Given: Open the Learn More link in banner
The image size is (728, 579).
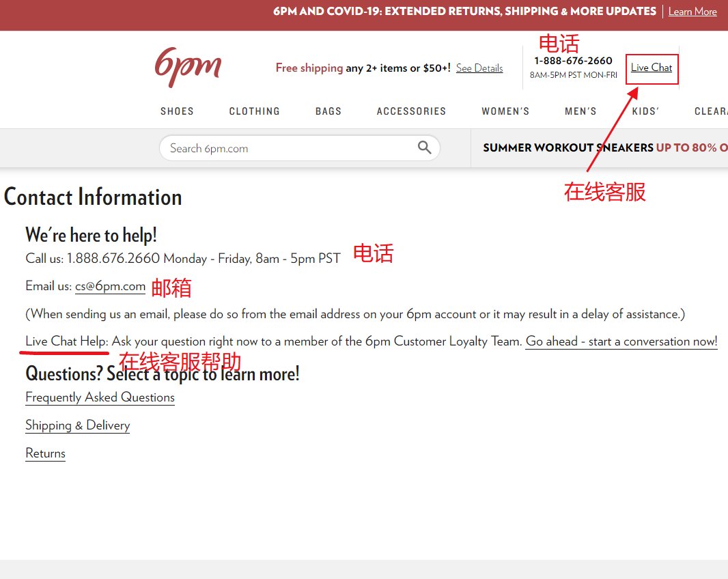Looking at the screenshot, I should click(692, 12).
